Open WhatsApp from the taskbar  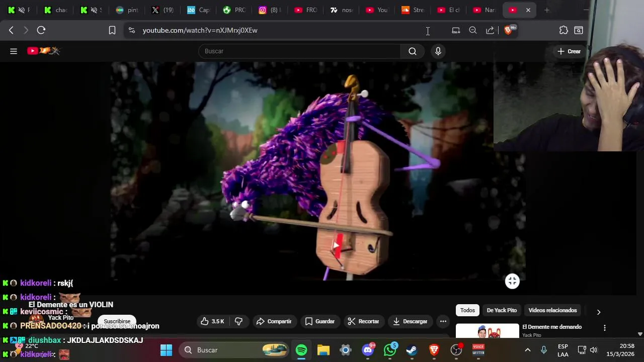pyautogui.click(x=390, y=350)
